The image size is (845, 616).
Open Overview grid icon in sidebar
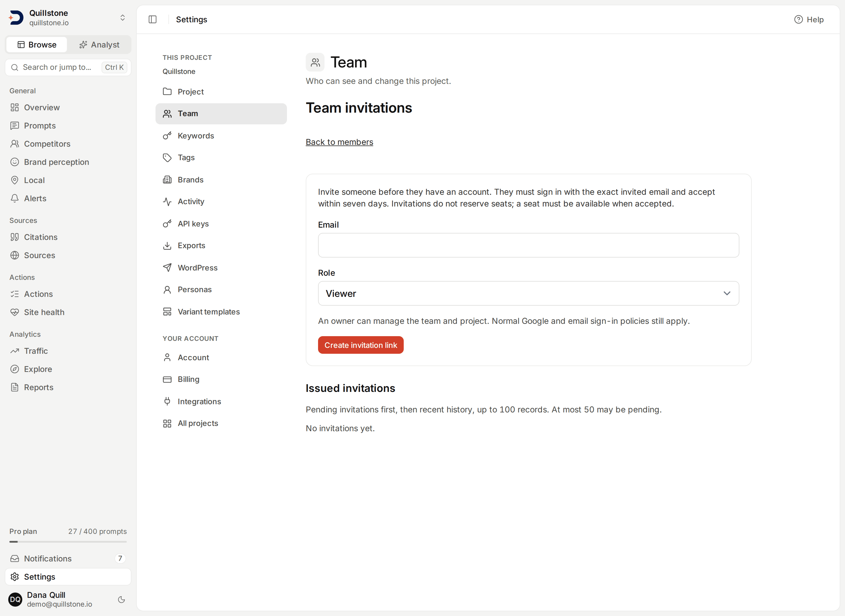tap(15, 107)
